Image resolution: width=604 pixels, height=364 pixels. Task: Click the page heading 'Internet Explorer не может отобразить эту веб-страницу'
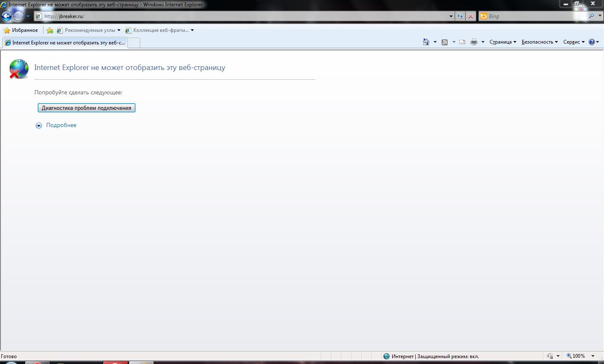click(130, 68)
